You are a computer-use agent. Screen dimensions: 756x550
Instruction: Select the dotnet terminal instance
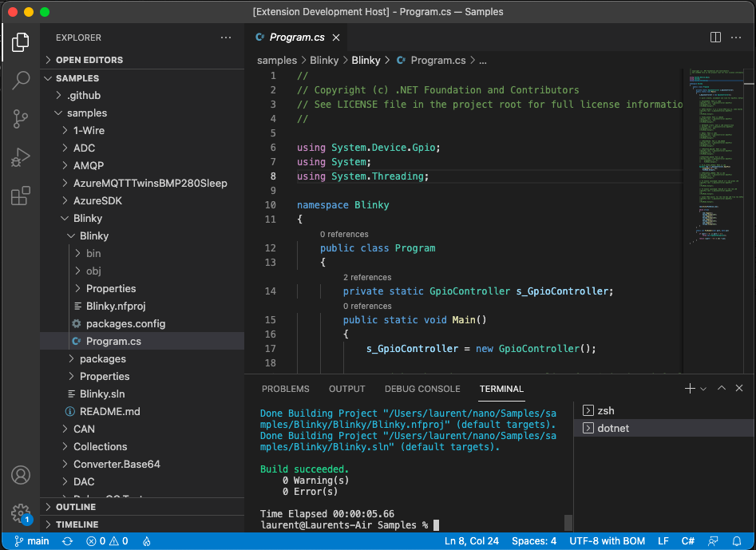664,428
